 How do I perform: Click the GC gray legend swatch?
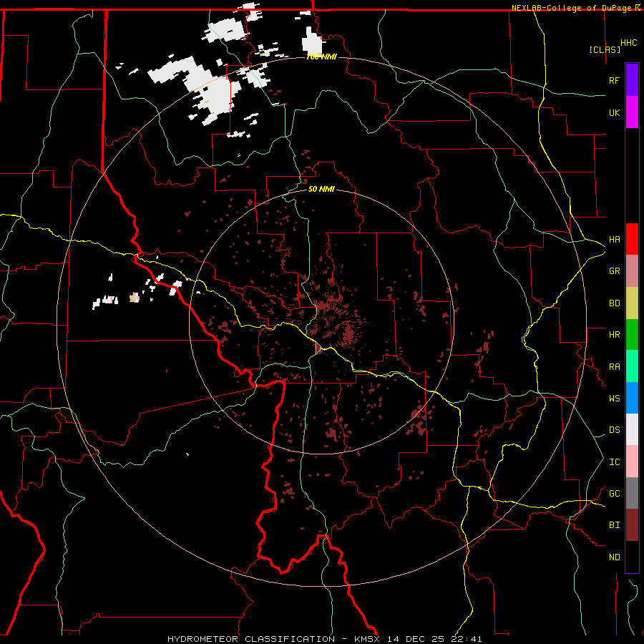[632, 493]
